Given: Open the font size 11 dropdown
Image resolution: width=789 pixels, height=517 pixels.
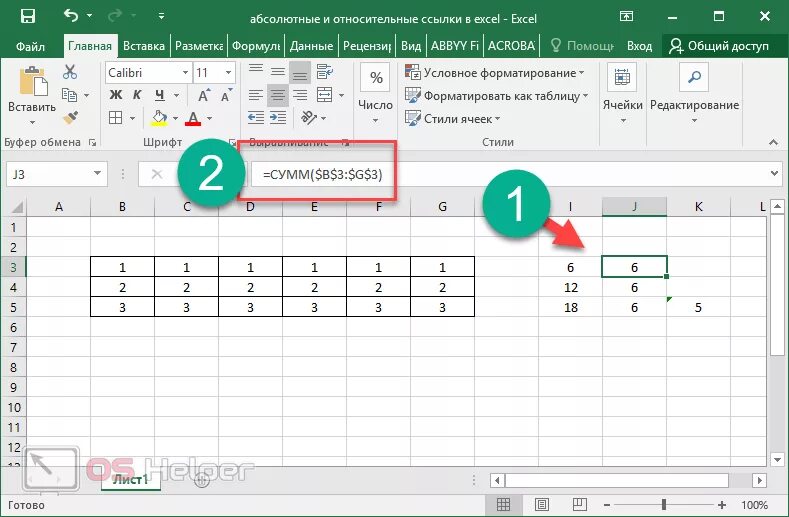Looking at the screenshot, I should [228, 73].
